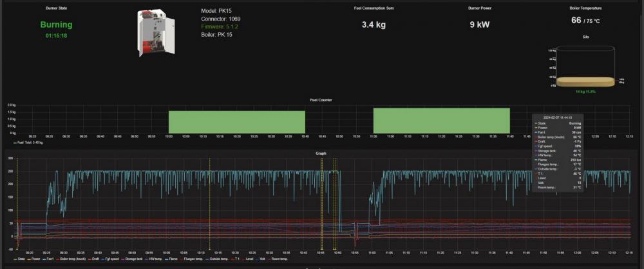Image resolution: width=644 pixels, height=269 pixels.
Task: Click the Connector: 1069 line
Action: 221,19
